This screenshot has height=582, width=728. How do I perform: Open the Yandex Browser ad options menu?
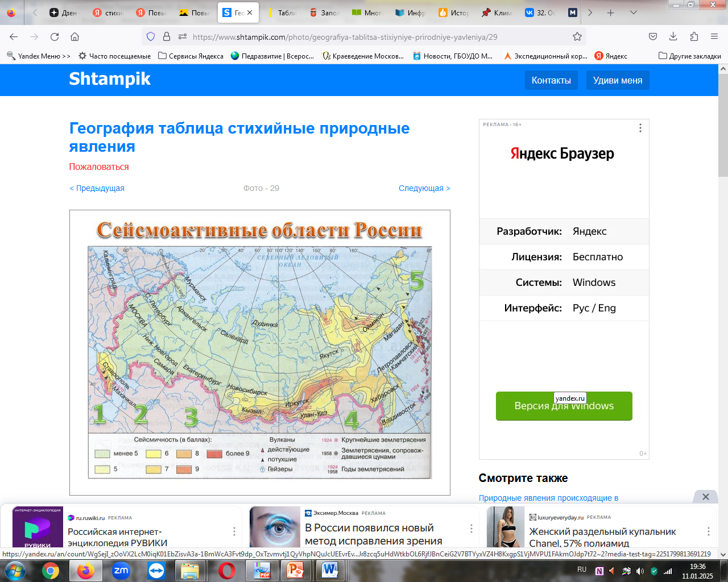(x=640, y=128)
